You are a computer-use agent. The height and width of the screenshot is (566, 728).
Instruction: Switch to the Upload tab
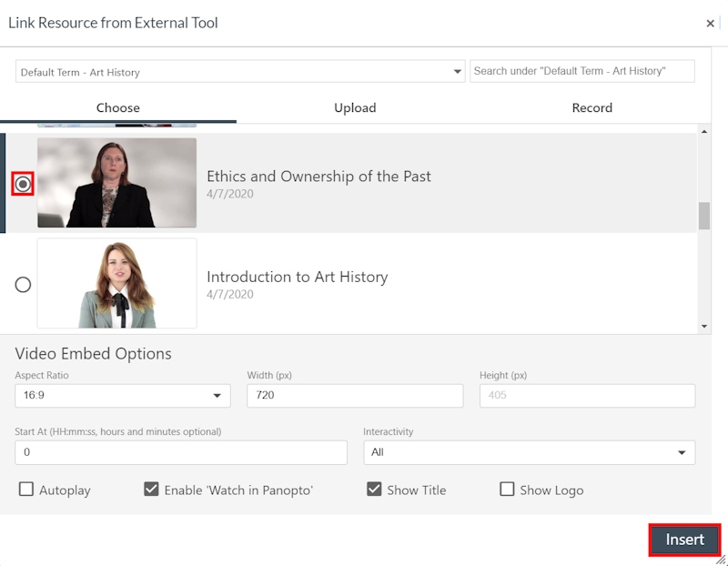coord(355,107)
